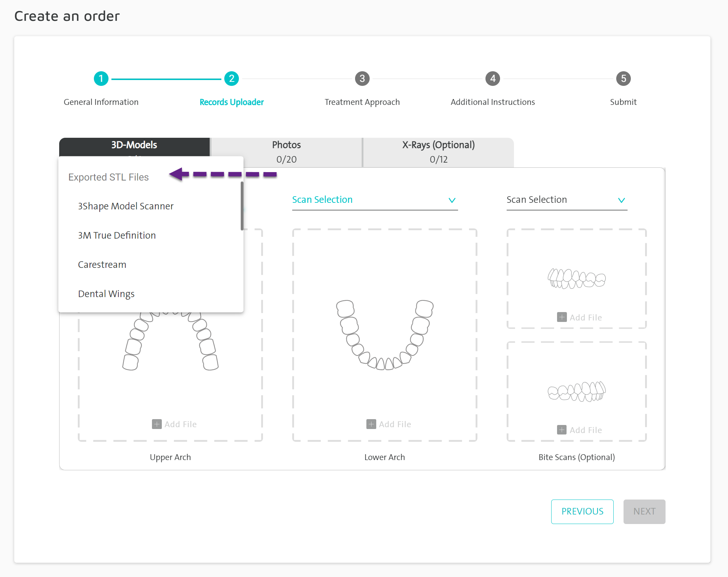The height and width of the screenshot is (577, 728).
Task: Click plus icon in bottom bite scan box
Action: tap(562, 430)
